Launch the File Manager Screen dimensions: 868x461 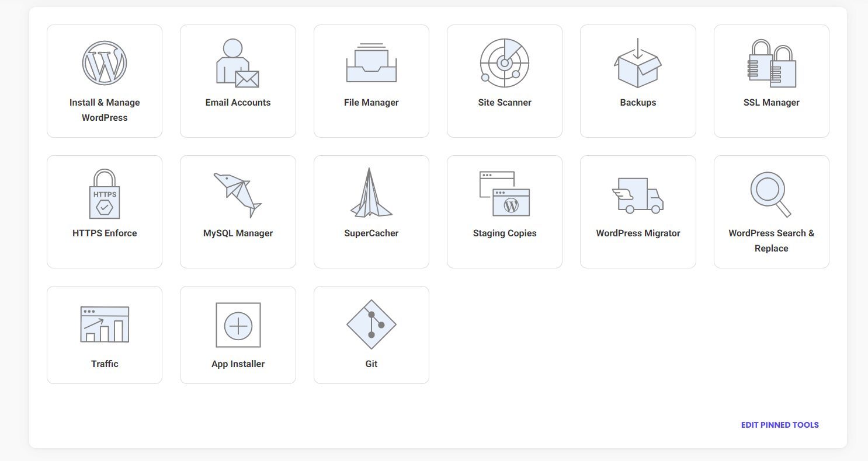point(371,81)
